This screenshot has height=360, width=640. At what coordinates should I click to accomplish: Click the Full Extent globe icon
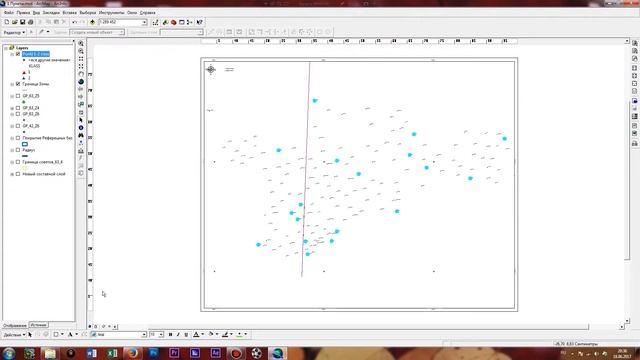pyautogui.click(x=81, y=82)
